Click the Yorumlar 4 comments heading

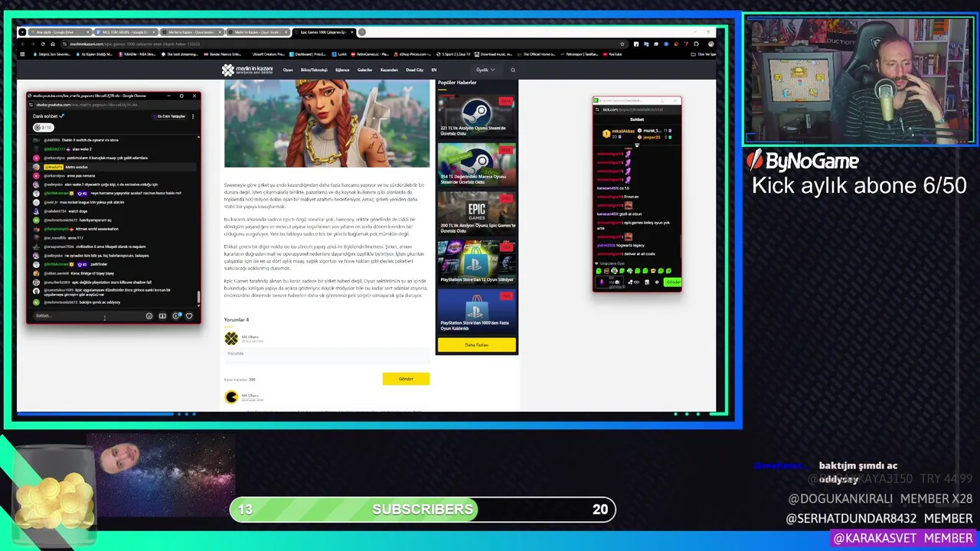[237, 319]
